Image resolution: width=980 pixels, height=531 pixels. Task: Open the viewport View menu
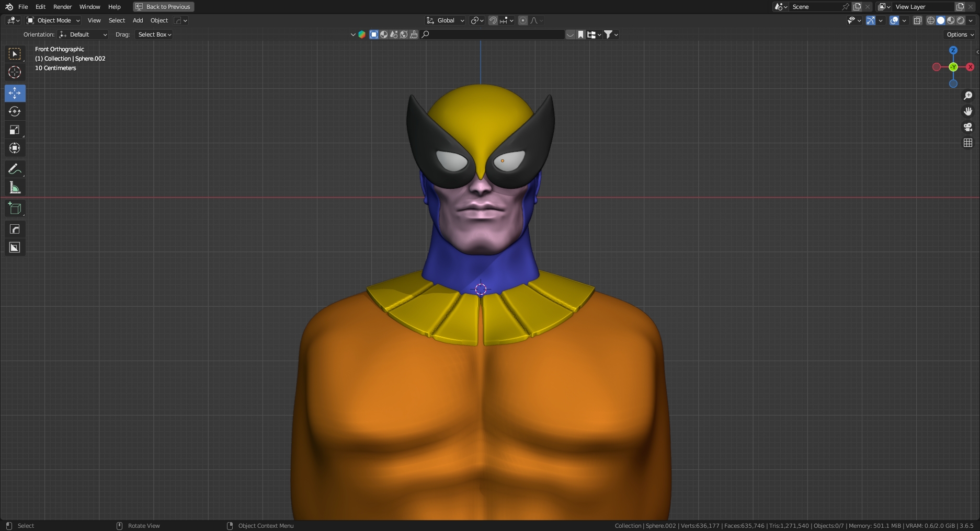pos(94,20)
